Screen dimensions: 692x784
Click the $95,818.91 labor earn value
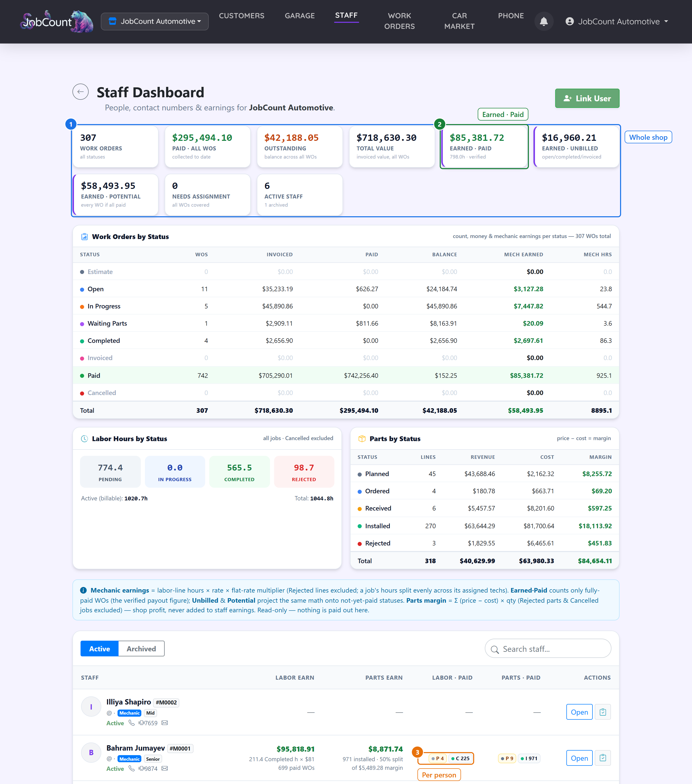coord(295,749)
